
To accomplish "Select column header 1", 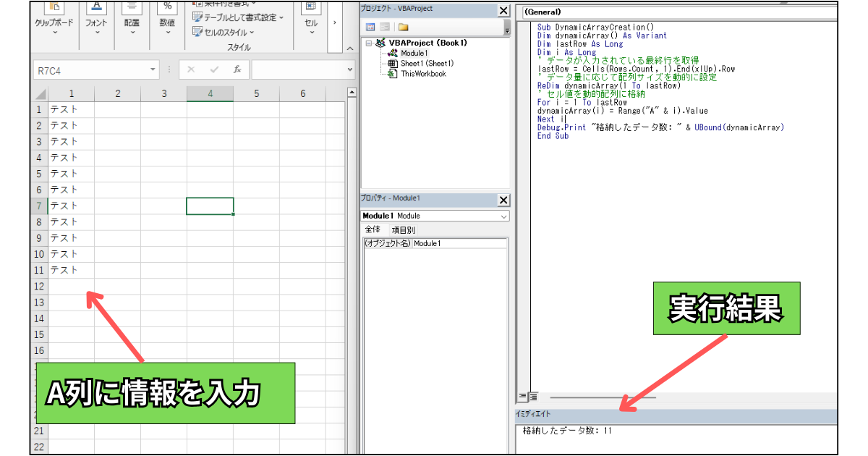I will (71, 94).
